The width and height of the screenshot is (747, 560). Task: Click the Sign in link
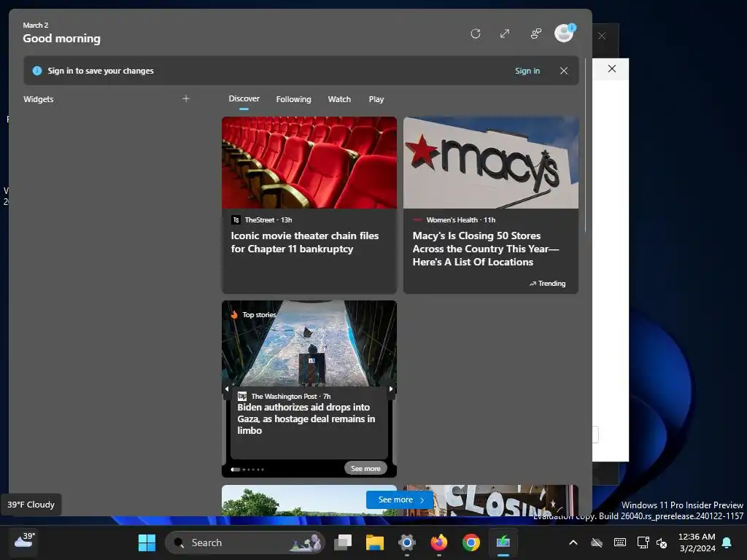coord(527,71)
